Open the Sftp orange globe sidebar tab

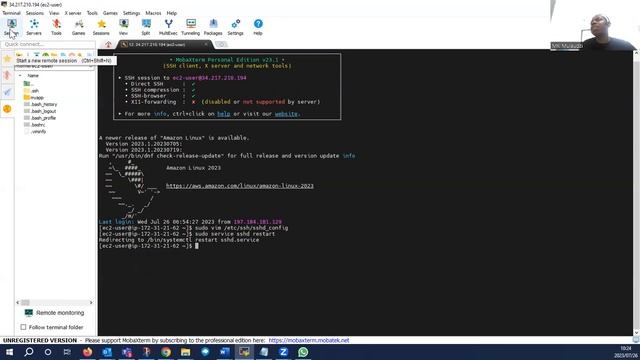pos(7,109)
